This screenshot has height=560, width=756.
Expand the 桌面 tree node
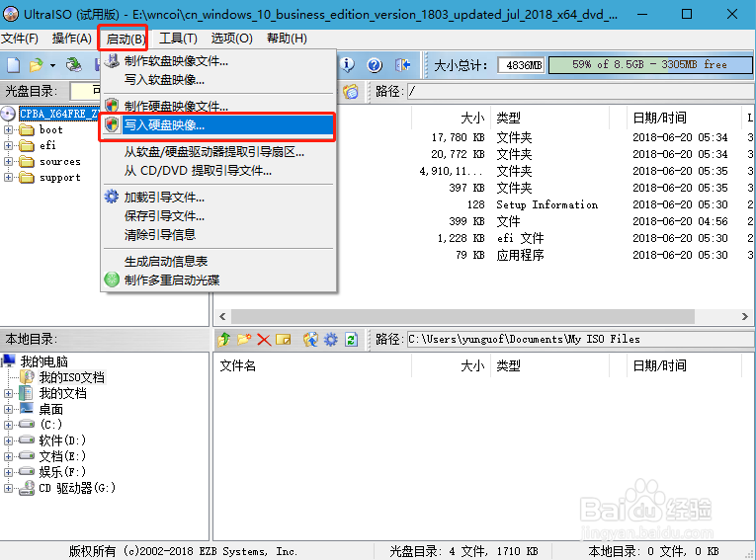click(8, 409)
